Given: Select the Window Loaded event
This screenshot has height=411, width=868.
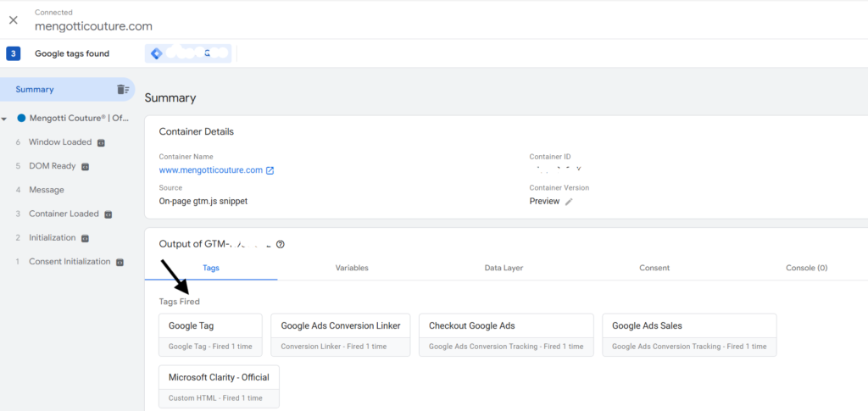Looking at the screenshot, I should pyautogui.click(x=60, y=142).
